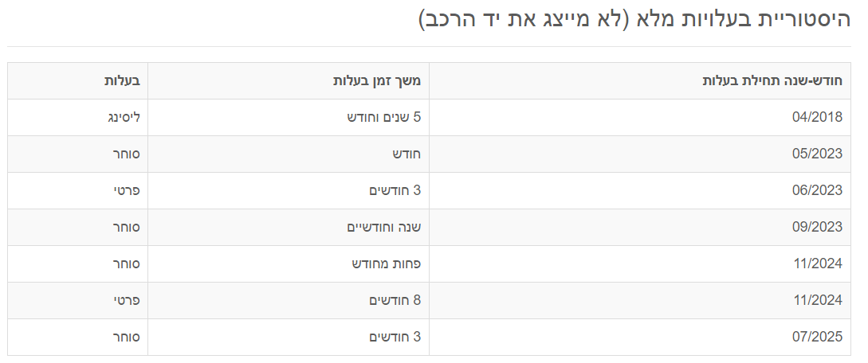This screenshot has height=363, width=868.
Task: Click the 06/2023 date cell
Action: [x=817, y=191]
